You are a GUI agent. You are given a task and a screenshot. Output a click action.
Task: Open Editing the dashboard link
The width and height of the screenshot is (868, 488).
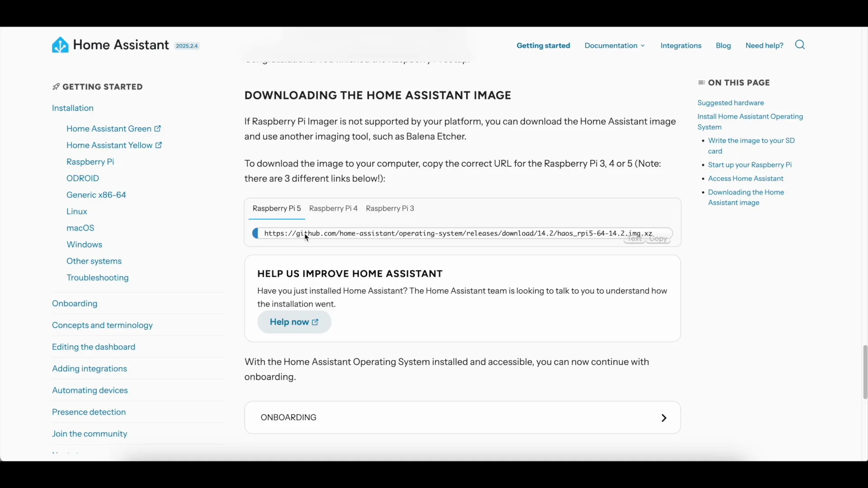coord(94,347)
